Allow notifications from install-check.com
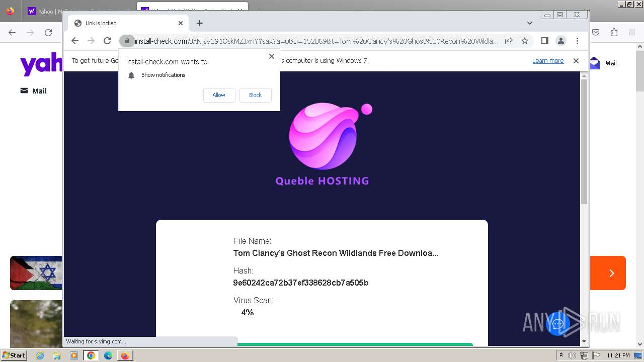This screenshot has height=362, width=644. pos(219,95)
